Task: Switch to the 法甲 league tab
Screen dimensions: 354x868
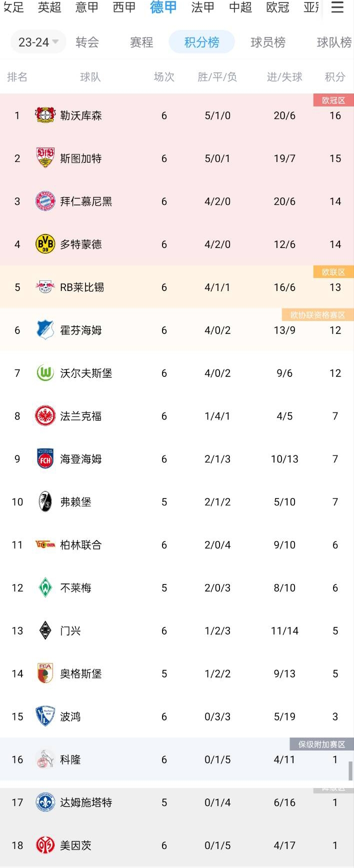Action: pos(202,7)
